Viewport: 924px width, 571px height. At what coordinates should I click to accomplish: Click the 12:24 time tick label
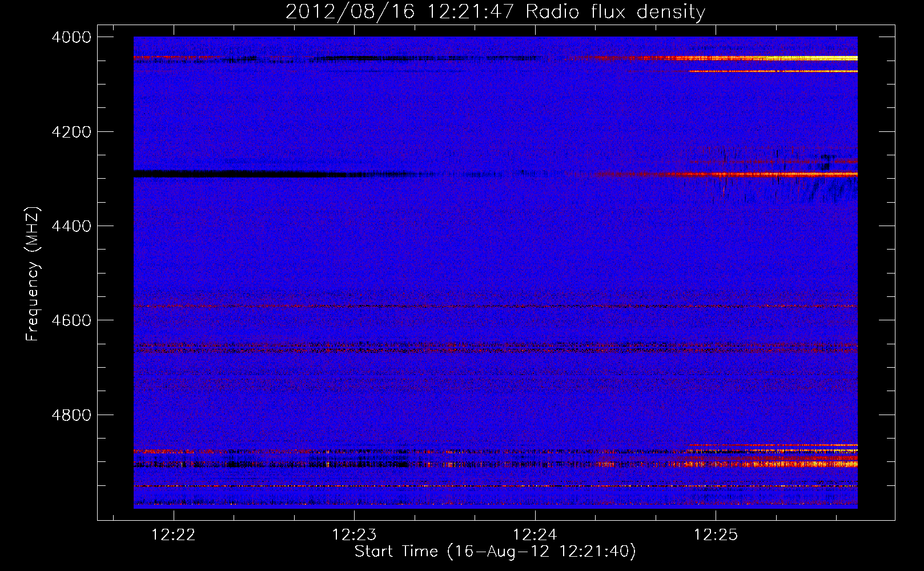tap(535, 535)
